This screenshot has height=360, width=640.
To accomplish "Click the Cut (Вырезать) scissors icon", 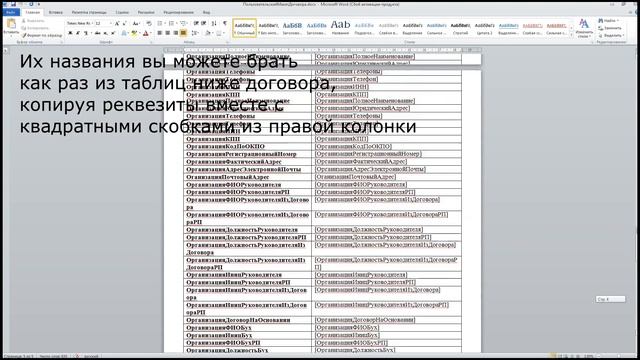I will pyautogui.click(x=24, y=20).
